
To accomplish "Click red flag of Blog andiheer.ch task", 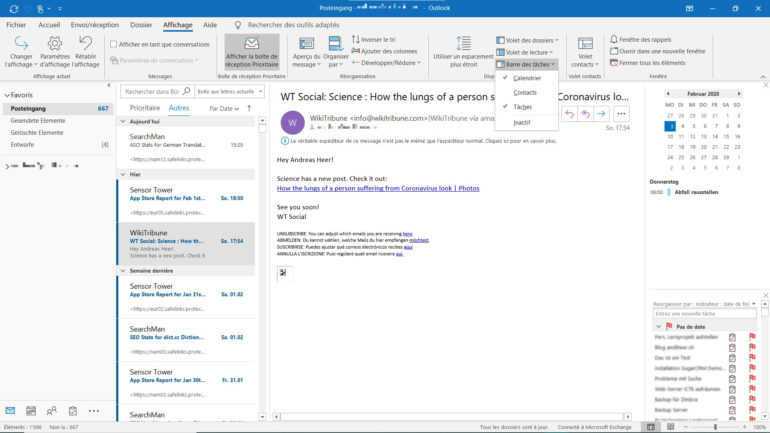I will [752, 347].
